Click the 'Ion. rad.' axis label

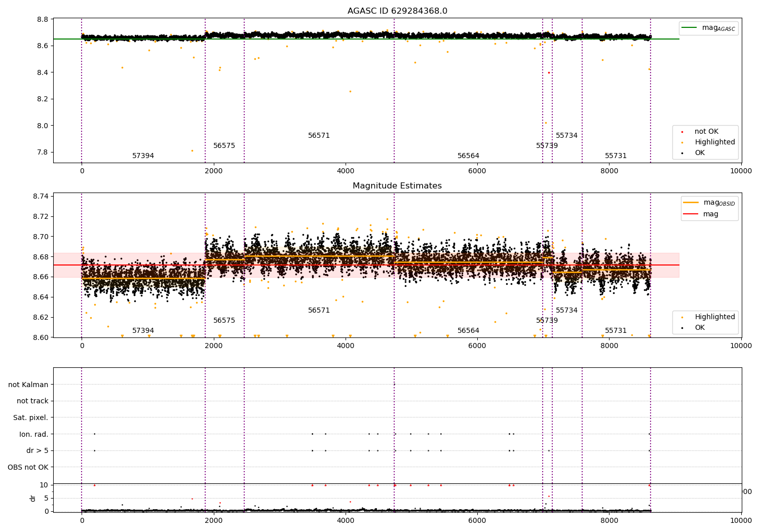(34, 434)
